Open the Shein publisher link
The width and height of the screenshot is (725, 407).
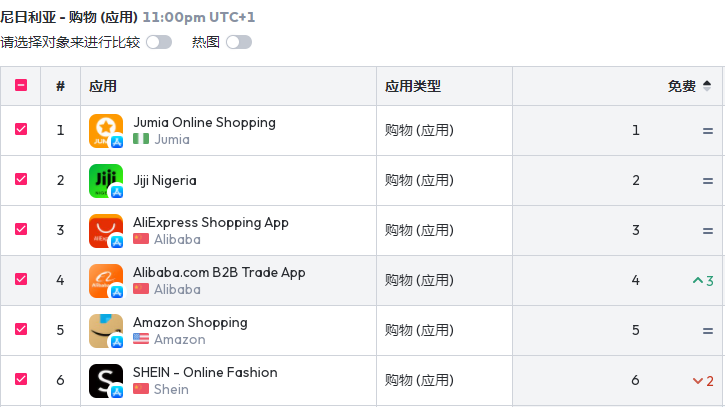[171, 390]
